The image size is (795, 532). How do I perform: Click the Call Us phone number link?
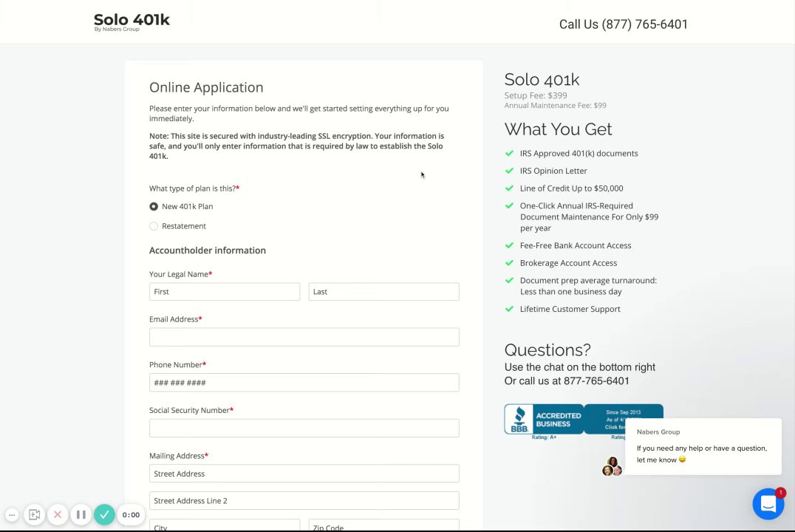(623, 24)
